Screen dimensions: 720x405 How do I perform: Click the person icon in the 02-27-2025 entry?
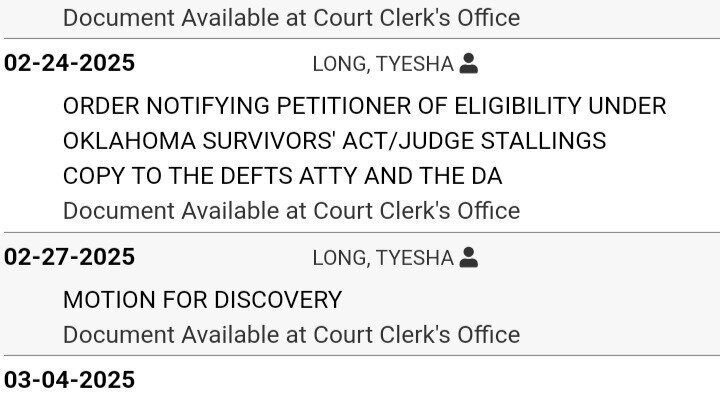(x=468, y=258)
